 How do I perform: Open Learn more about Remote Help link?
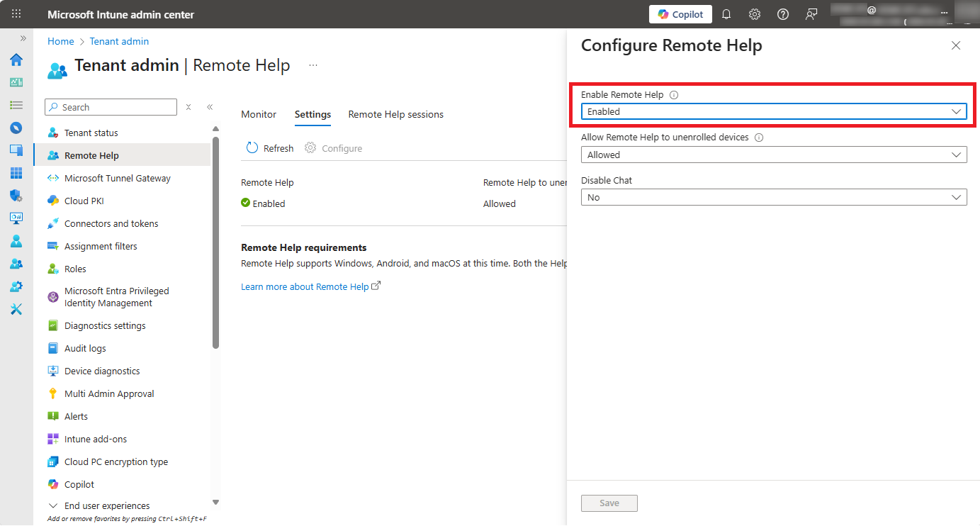311,286
